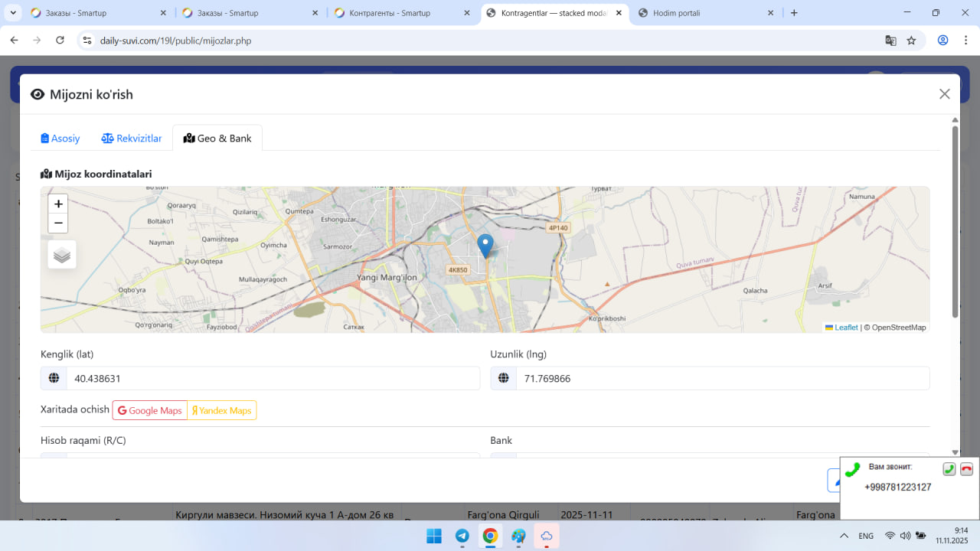Image resolution: width=980 pixels, height=551 pixels.
Task: Click the Kenglik (lat) input field
Action: click(272, 379)
